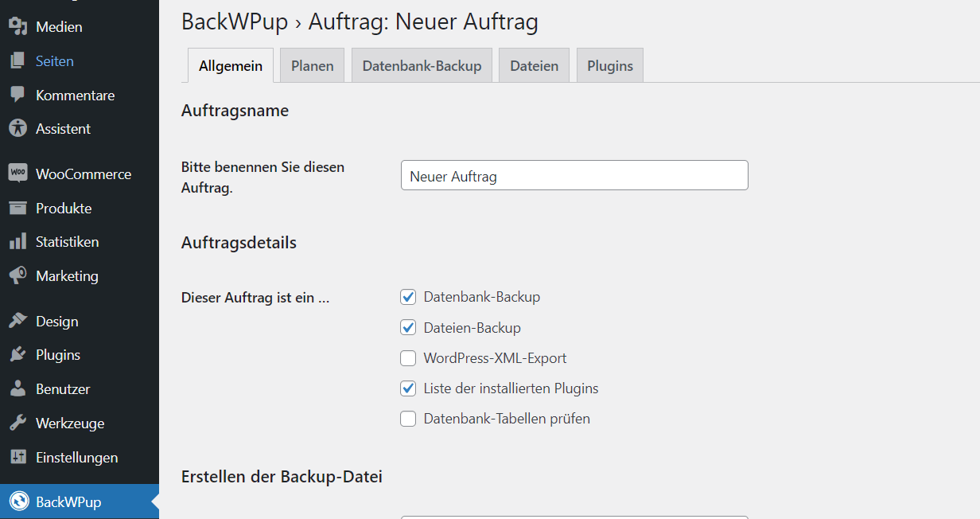The image size is (980, 519).
Task: Open Einstellungen menu entry
Action: pyautogui.click(x=80, y=457)
